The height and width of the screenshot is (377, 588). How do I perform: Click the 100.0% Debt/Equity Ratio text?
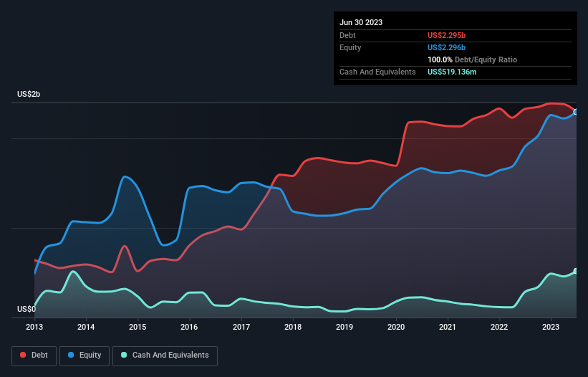click(x=472, y=59)
